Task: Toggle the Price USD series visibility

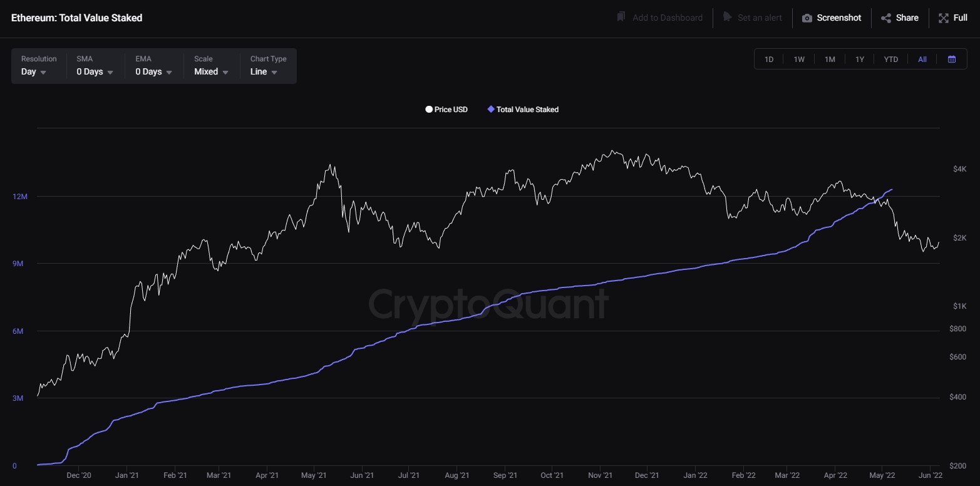Action: coord(446,109)
